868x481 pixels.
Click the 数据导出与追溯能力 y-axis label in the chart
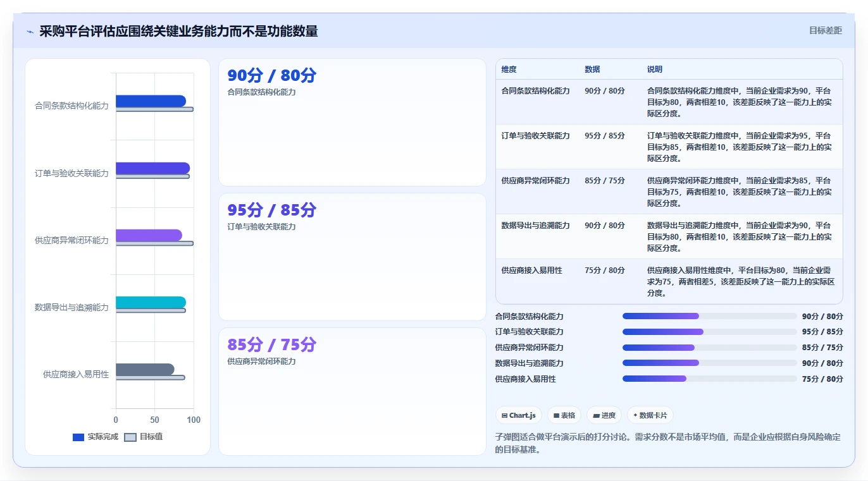click(x=71, y=307)
